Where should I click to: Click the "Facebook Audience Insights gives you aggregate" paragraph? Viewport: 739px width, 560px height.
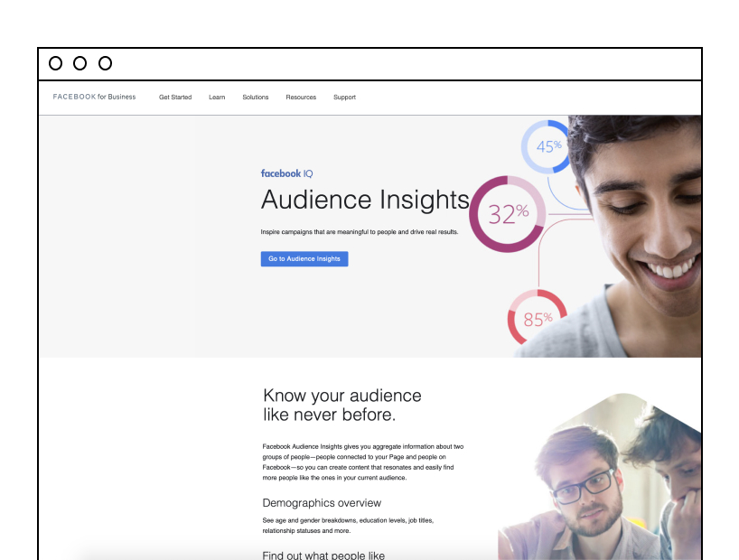pyautogui.click(x=363, y=462)
